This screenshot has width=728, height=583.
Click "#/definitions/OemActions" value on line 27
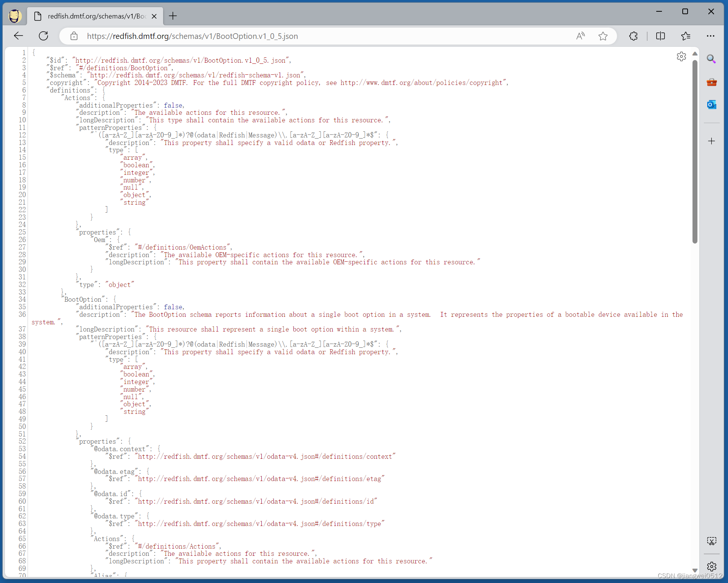pos(182,247)
